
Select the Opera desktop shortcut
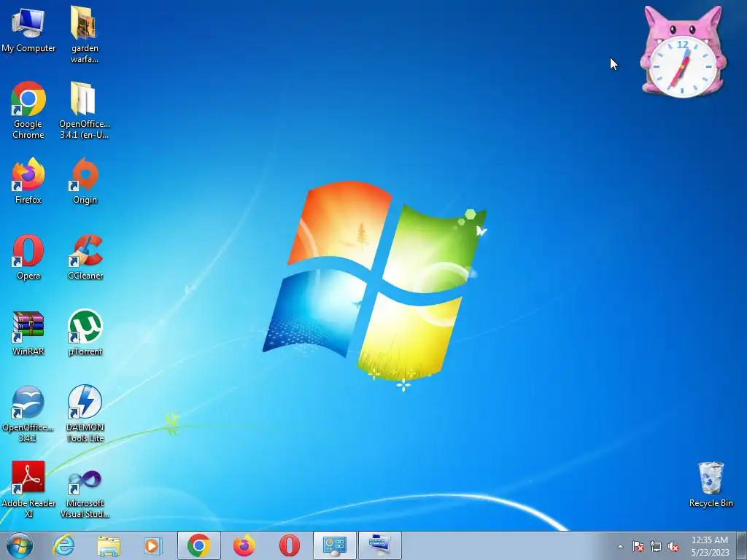[x=28, y=257]
